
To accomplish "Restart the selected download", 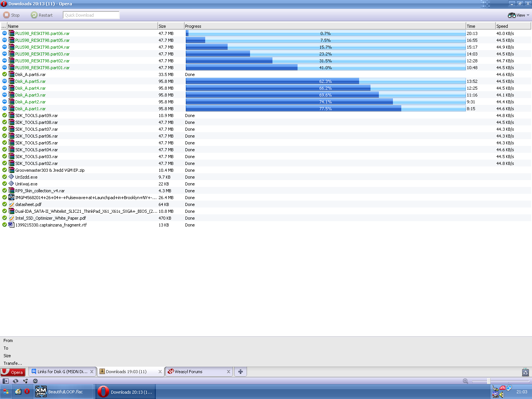I will tap(42, 15).
